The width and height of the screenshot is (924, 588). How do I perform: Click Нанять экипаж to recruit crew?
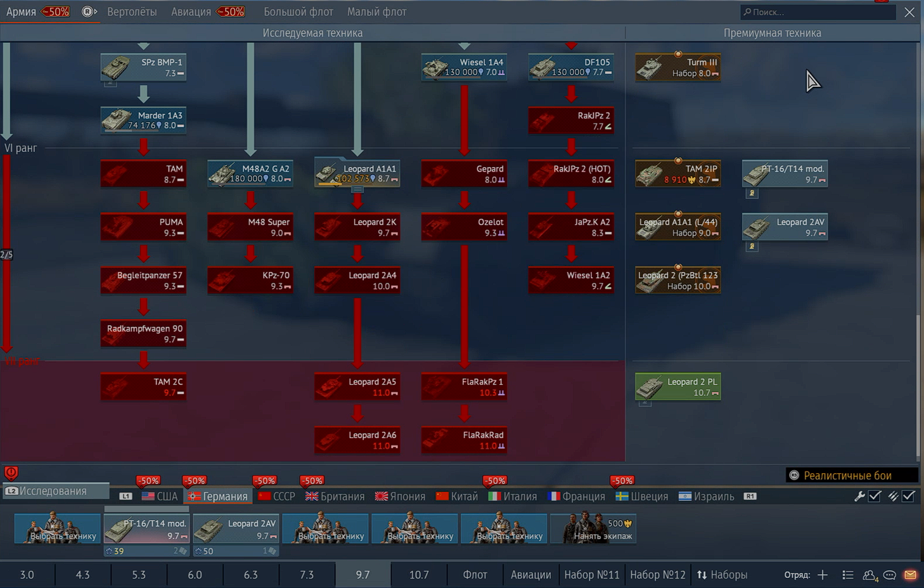(593, 528)
